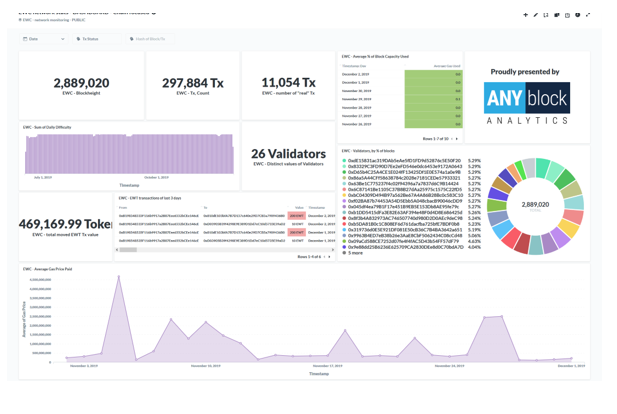The width and height of the screenshot is (617, 414).
Task: Go to next page of block capacity table
Action: pos(457,139)
